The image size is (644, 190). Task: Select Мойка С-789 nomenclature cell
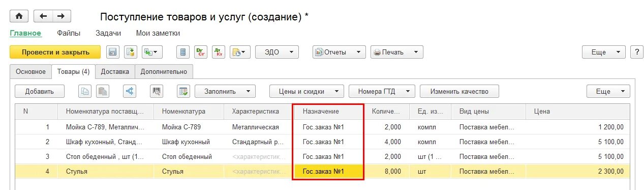[x=189, y=127]
